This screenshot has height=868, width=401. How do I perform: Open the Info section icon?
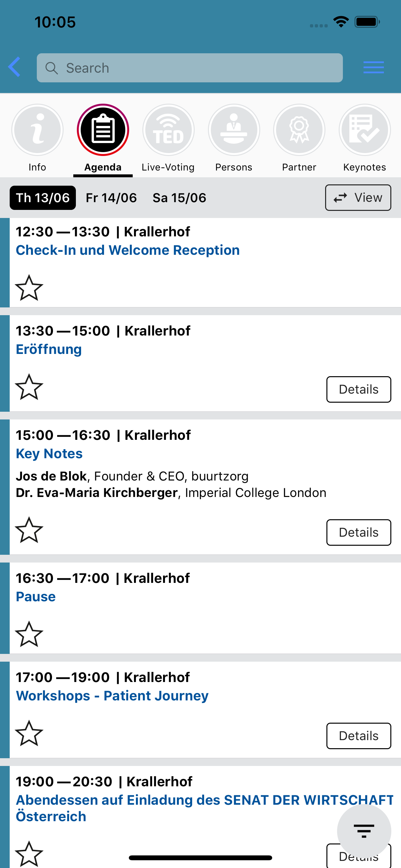37,130
